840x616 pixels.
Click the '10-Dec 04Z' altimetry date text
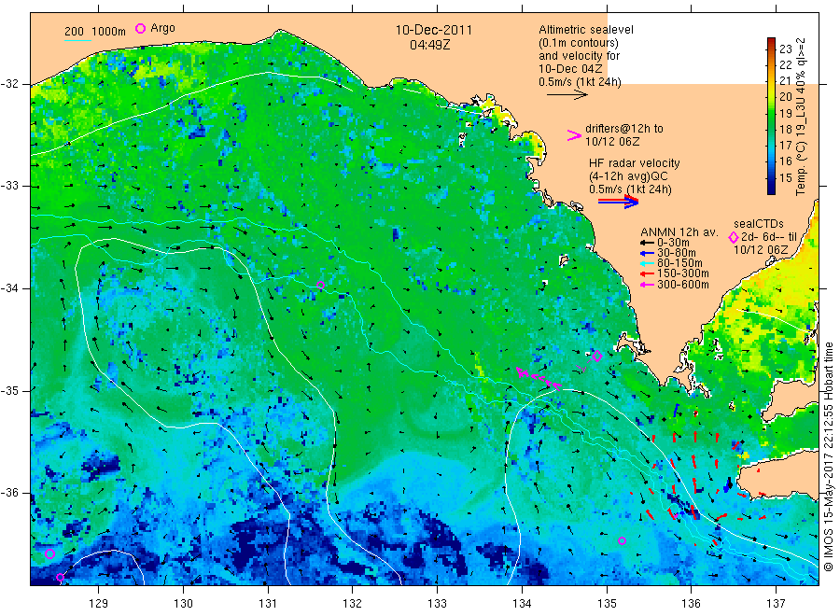[x=570, y=69]
